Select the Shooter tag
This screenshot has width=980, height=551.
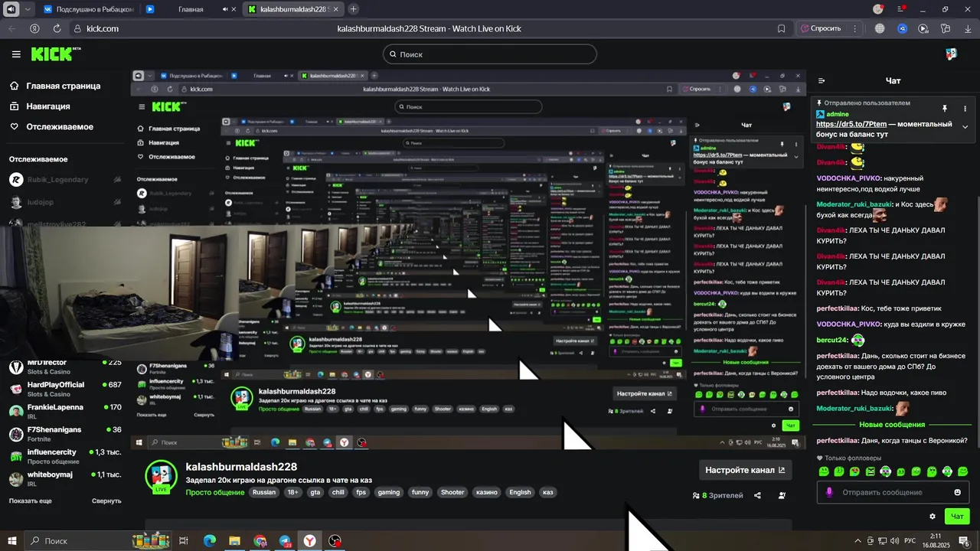(452, 492)
